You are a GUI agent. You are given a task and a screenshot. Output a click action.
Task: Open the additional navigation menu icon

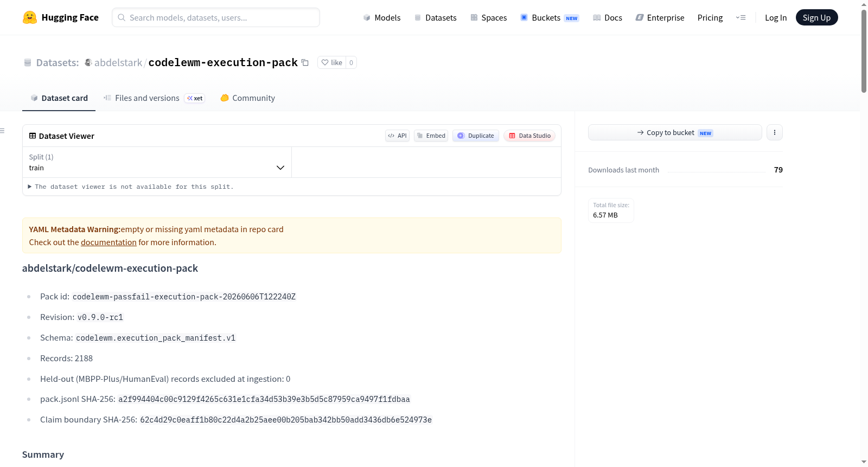point(741,17)
